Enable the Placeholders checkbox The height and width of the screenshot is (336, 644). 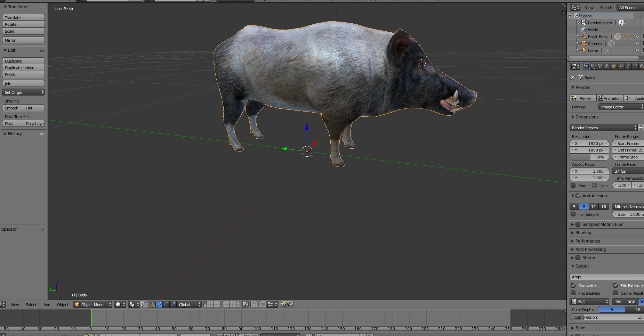573,293
